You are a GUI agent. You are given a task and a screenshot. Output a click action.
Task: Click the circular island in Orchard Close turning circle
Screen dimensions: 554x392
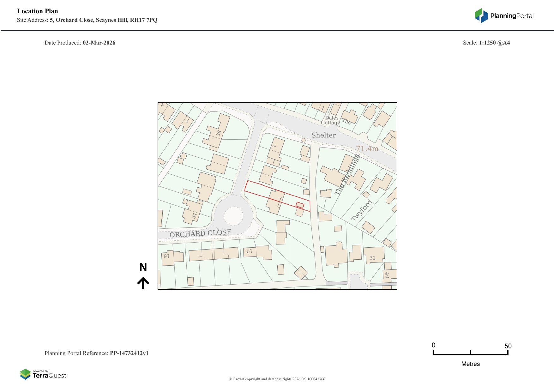click(x=233, y=216)
